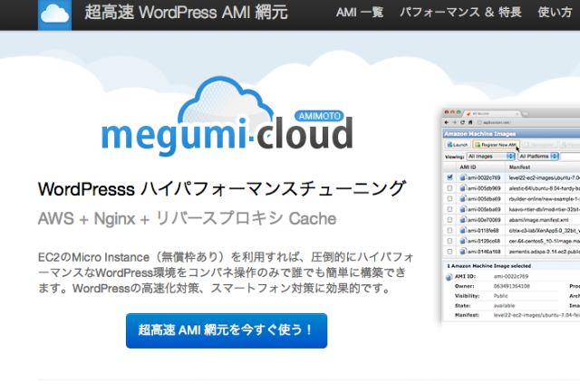Click the ami-005db969 ID text
The width and height of the screenshot is (580, 392).
[484, 188]
